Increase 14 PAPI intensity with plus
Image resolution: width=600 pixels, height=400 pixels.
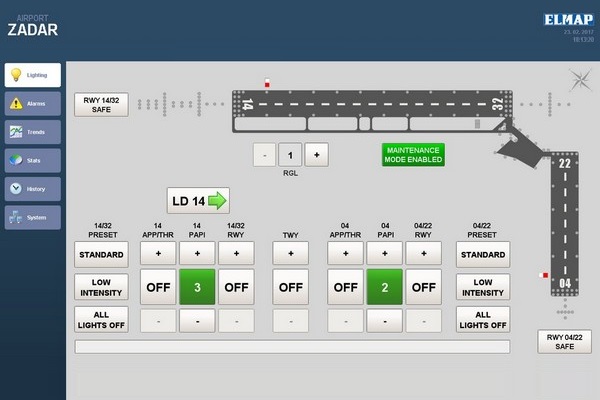(197, 254)
